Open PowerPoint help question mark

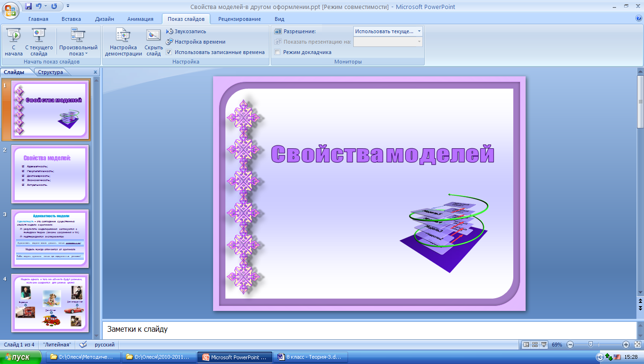[638, 18]
